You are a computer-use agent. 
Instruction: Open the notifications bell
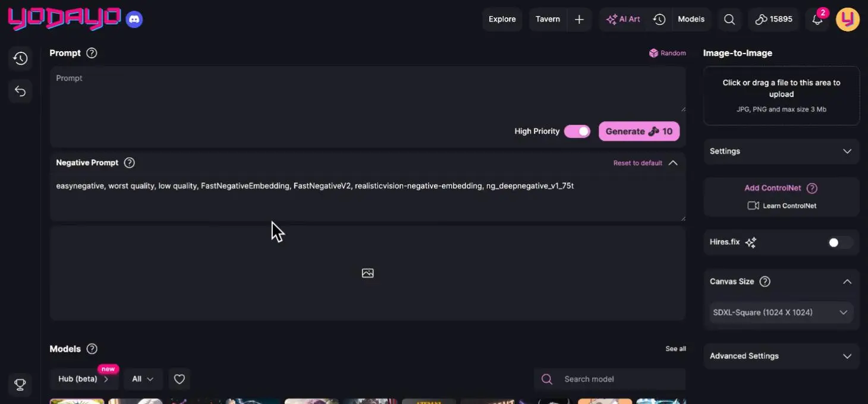coord(817,20)
